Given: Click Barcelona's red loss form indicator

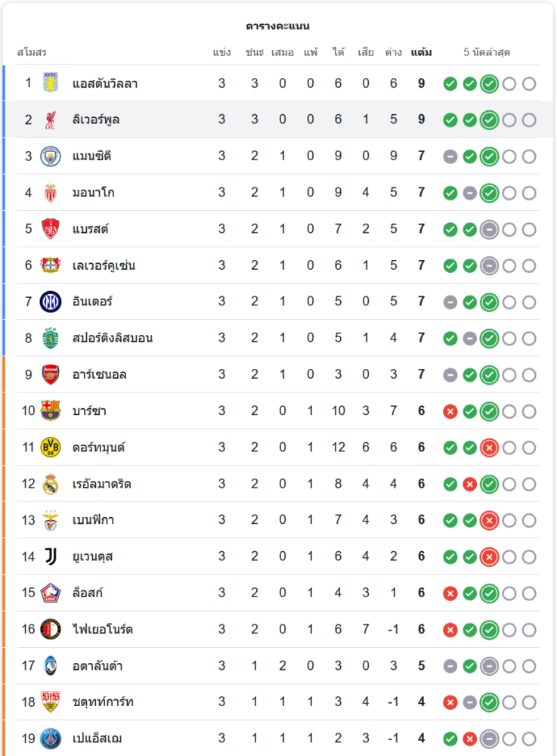Looking at the screenshot, I should coord(450,411).
